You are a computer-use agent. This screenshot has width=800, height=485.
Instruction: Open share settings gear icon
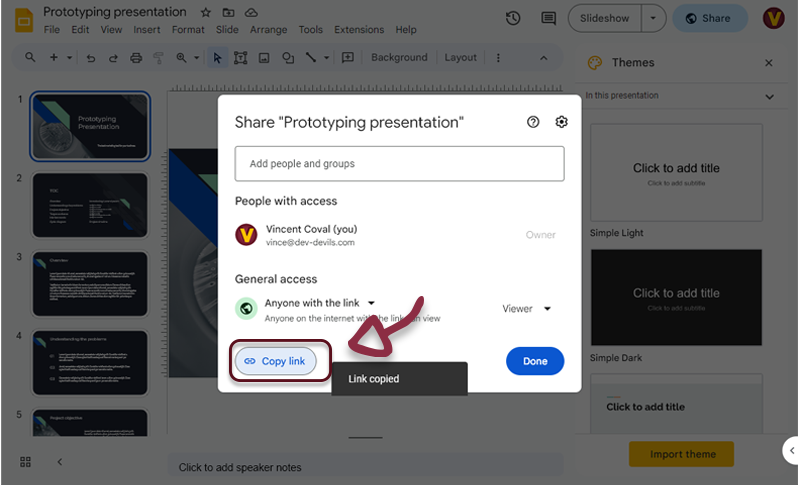point(562,122)
